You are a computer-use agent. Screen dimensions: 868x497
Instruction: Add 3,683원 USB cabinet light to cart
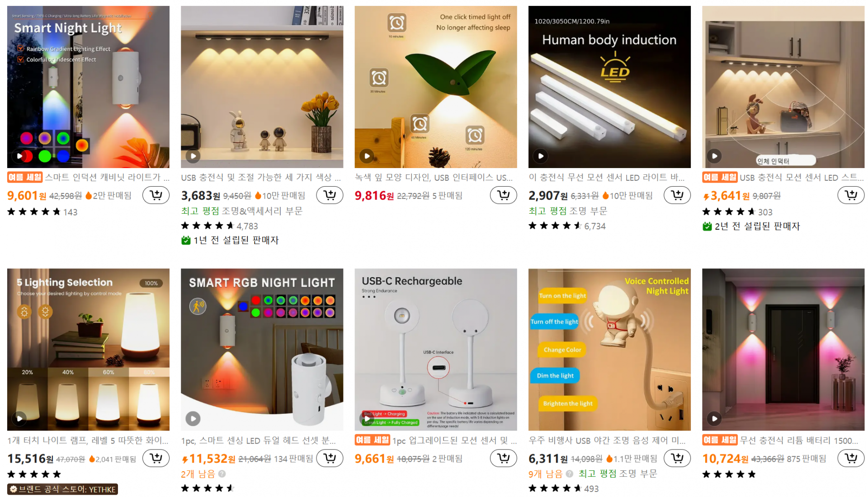pos(330,195)
